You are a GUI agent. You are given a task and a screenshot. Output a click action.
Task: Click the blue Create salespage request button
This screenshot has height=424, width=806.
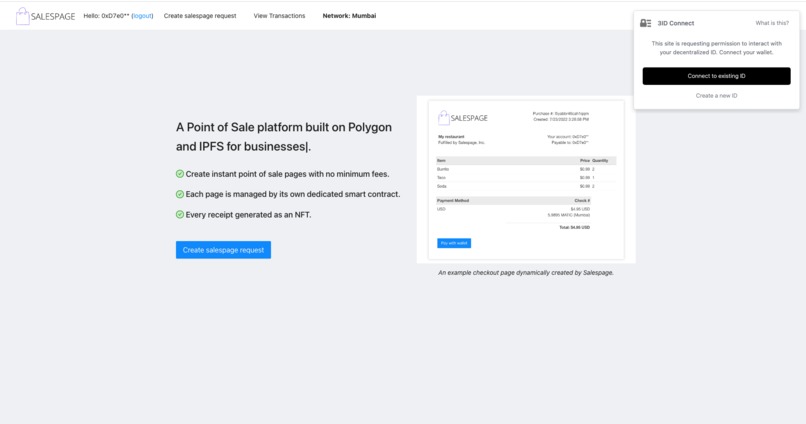pyautogui.click(x=223, y=250)
